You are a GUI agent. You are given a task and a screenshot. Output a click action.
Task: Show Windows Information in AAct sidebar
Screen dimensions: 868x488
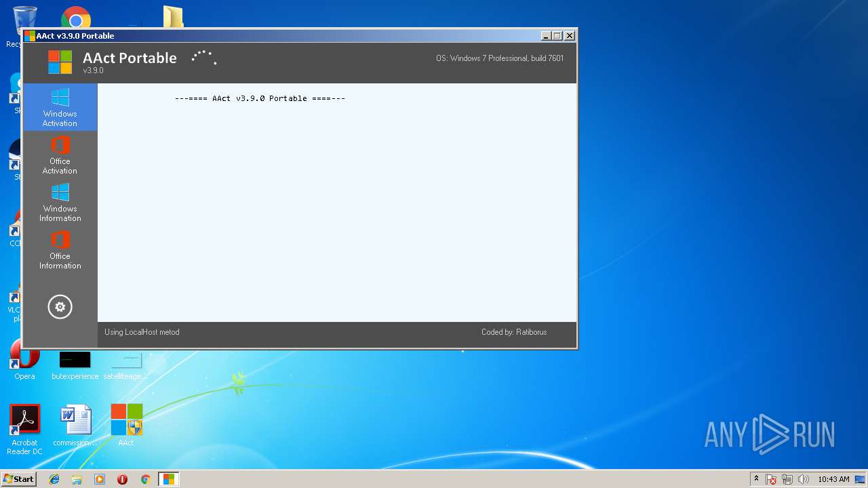tap(60, 202)
